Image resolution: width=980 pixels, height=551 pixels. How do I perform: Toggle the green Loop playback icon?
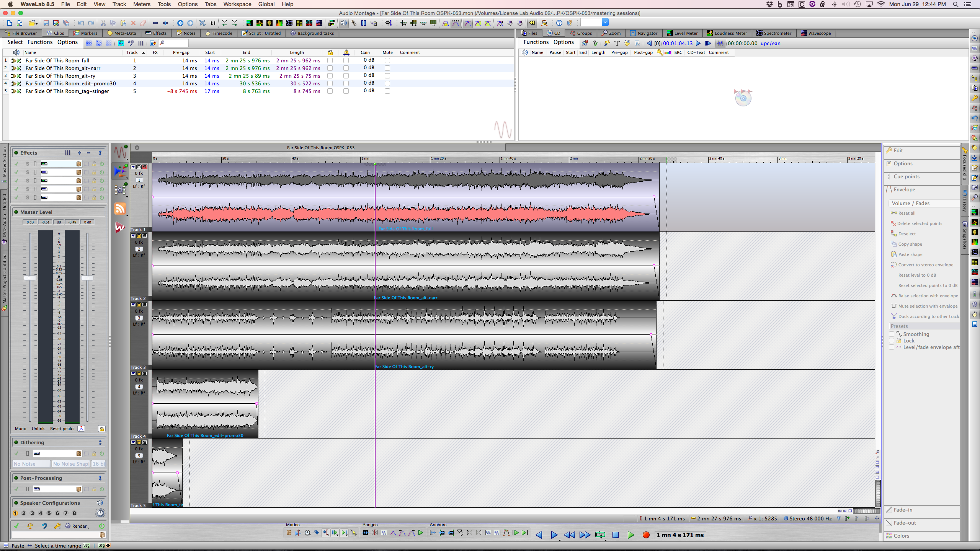[600, 535]
